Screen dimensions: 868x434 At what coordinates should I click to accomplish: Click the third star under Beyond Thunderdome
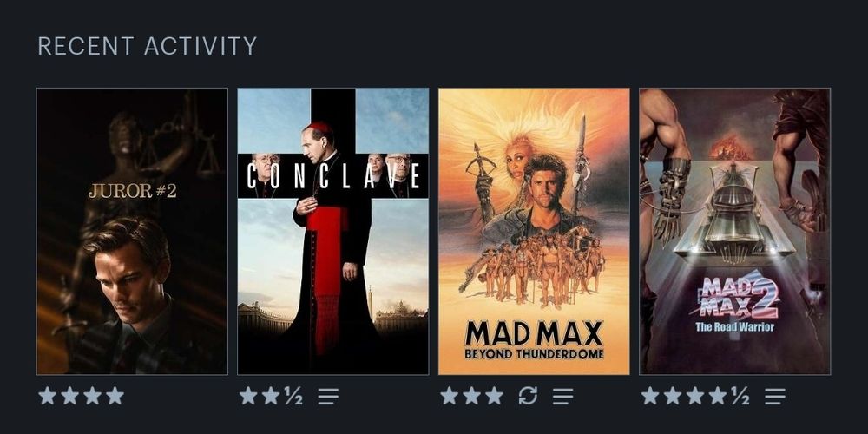495,396
